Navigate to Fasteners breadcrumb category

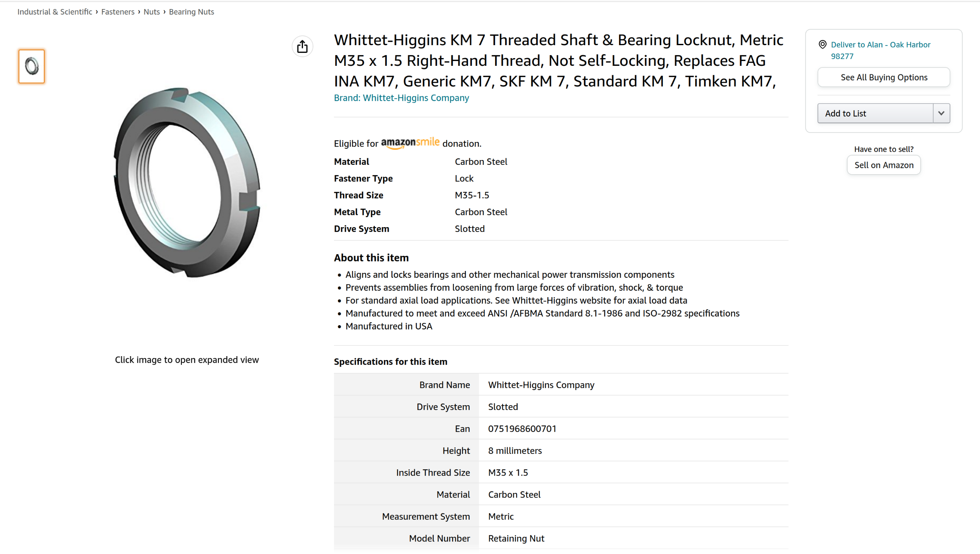coord(118,12)
